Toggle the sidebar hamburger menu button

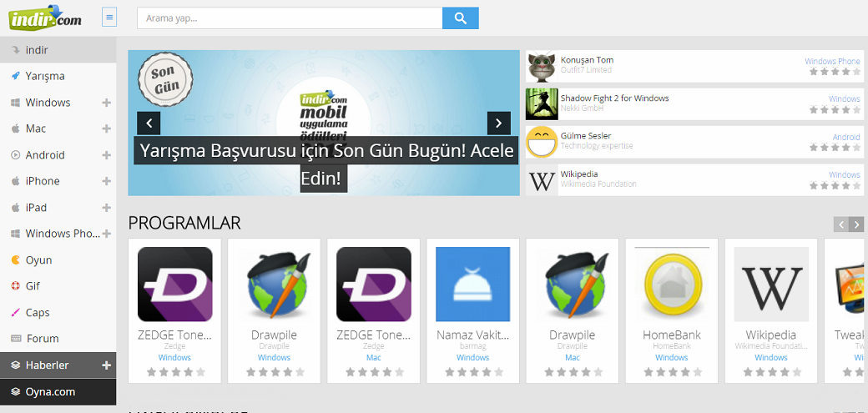(x=109, y=18)
